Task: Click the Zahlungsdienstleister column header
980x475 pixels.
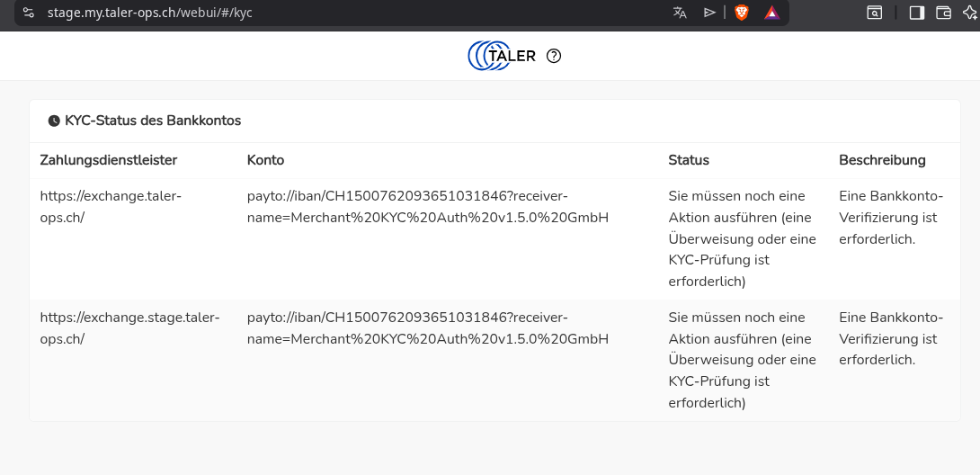Action: click(109, 160)
